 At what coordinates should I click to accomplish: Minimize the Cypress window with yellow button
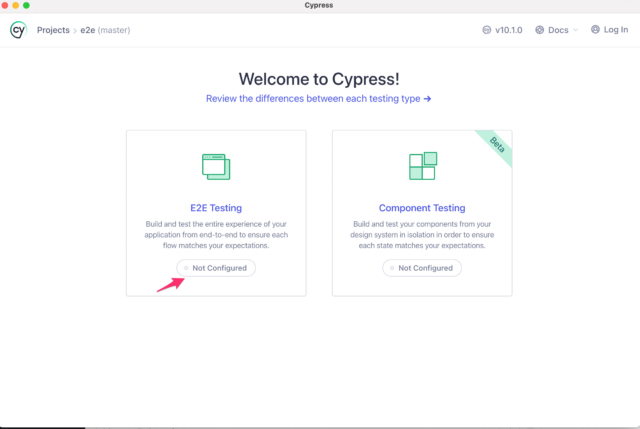(x=16, y=5)
